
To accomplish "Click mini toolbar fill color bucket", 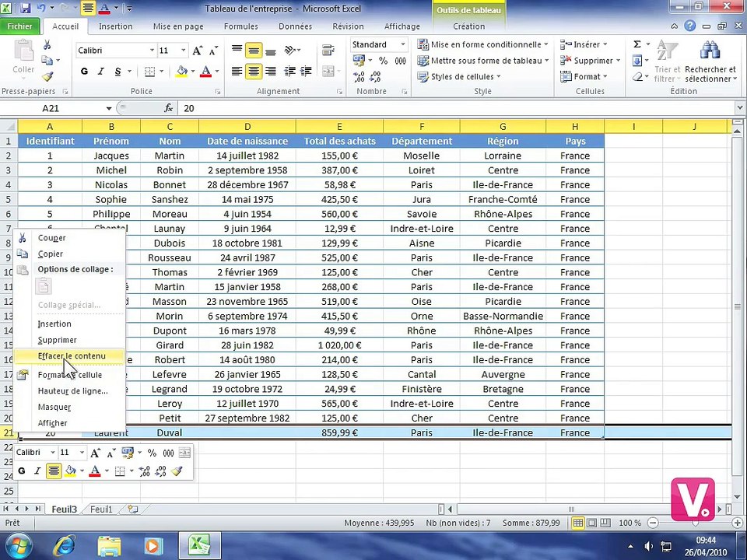I will point(71,471).
